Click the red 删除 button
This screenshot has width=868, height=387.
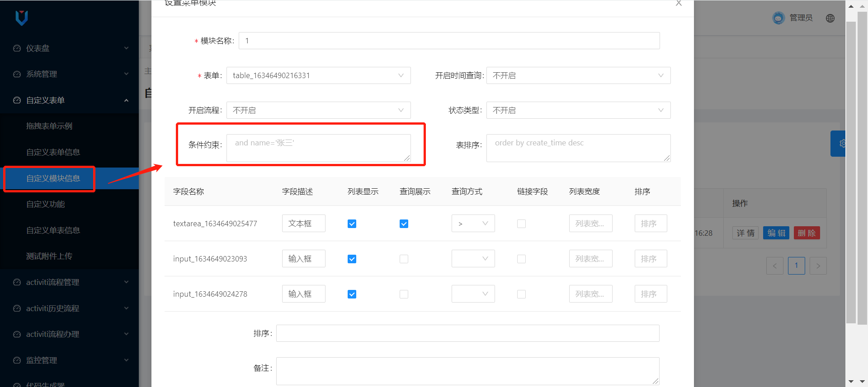pos(807,233)
